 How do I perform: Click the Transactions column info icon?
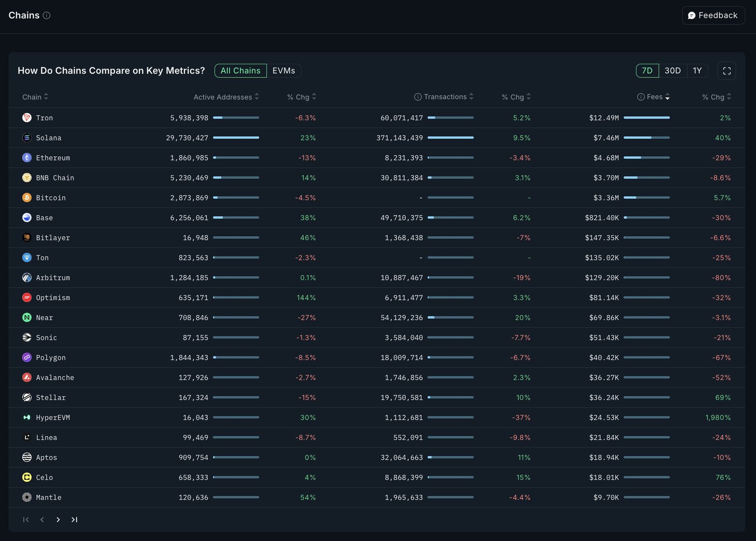pyautogui.click(x=418, y=97)
